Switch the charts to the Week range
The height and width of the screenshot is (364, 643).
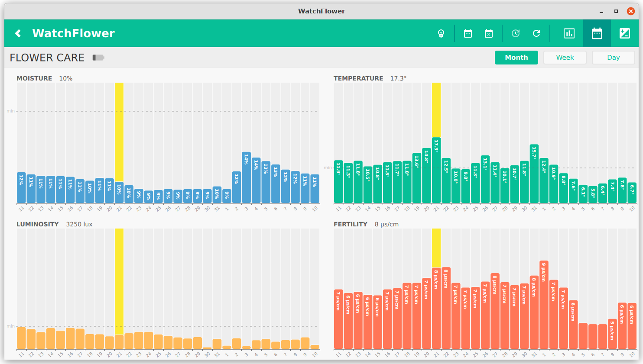(x=565, y=58)
